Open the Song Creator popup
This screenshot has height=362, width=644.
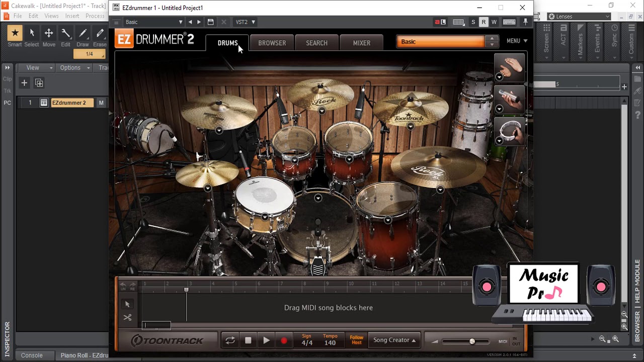click(x=394, y=340)
